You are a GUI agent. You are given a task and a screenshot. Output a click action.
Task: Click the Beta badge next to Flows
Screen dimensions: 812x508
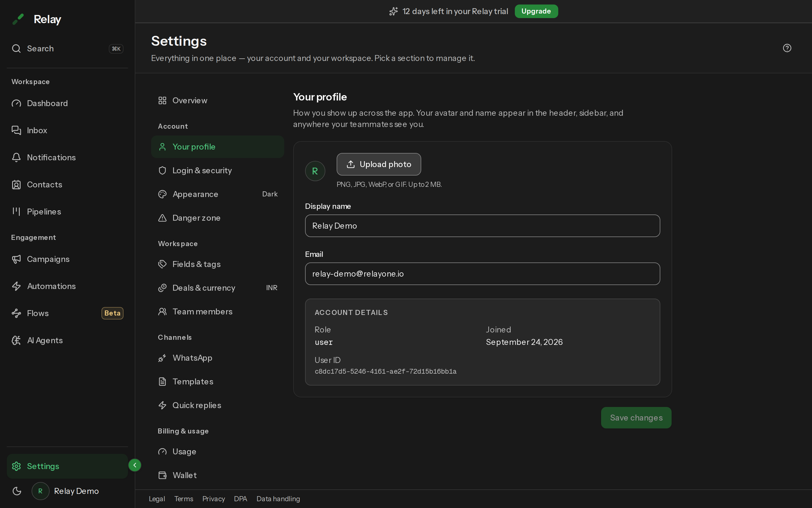tap(112, 313)
